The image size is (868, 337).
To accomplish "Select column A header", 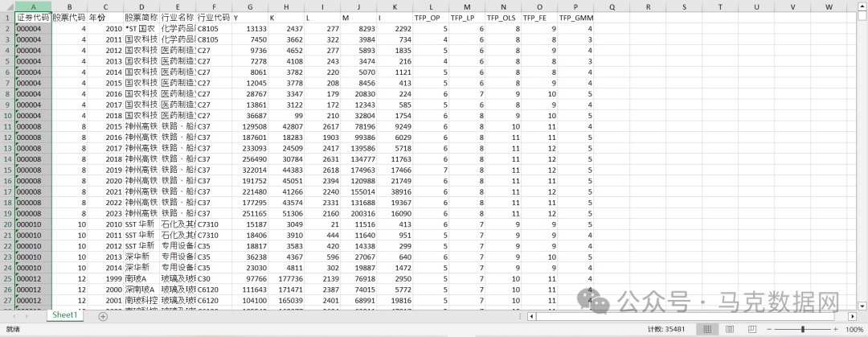I will [x=33, y=6].
